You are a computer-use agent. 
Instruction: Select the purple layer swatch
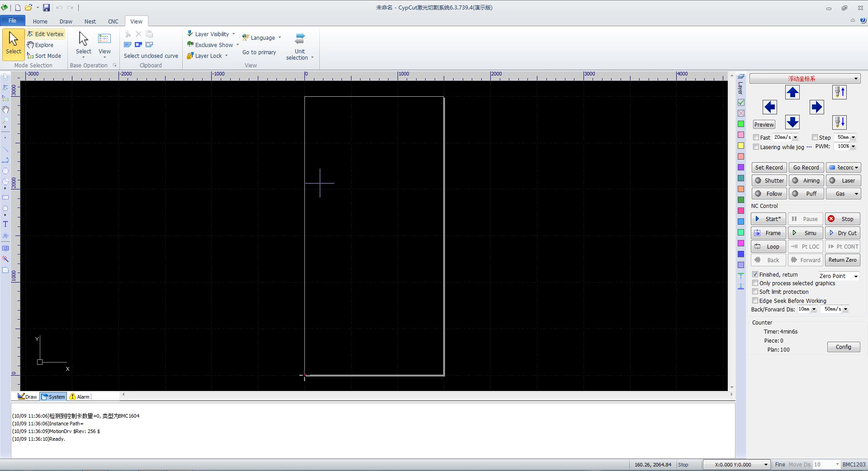point(741,167)
